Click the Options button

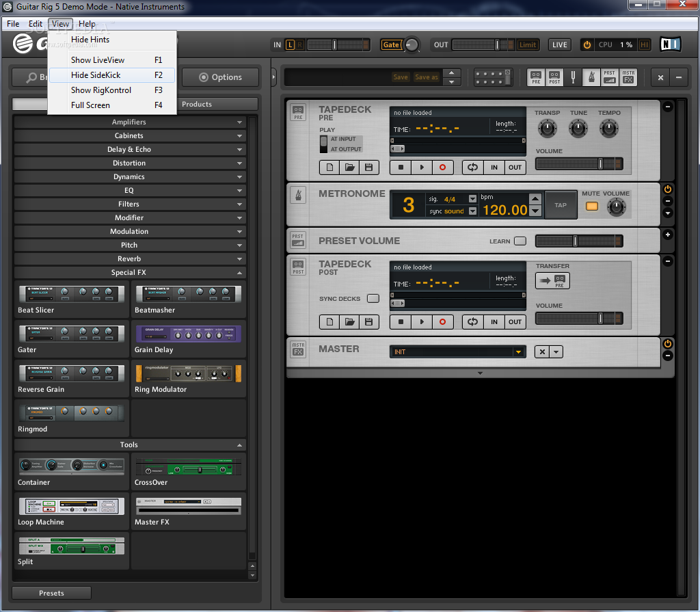(221, 77)
